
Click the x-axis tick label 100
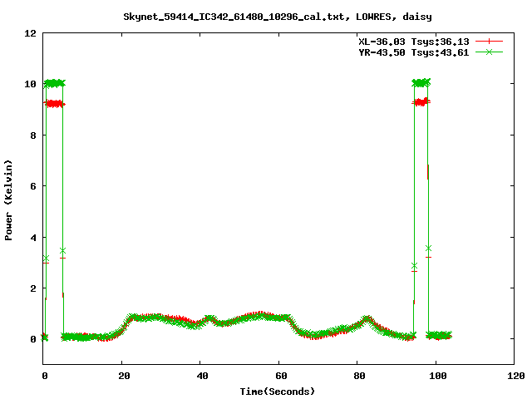pyautogui.click(x=438, y=376)
